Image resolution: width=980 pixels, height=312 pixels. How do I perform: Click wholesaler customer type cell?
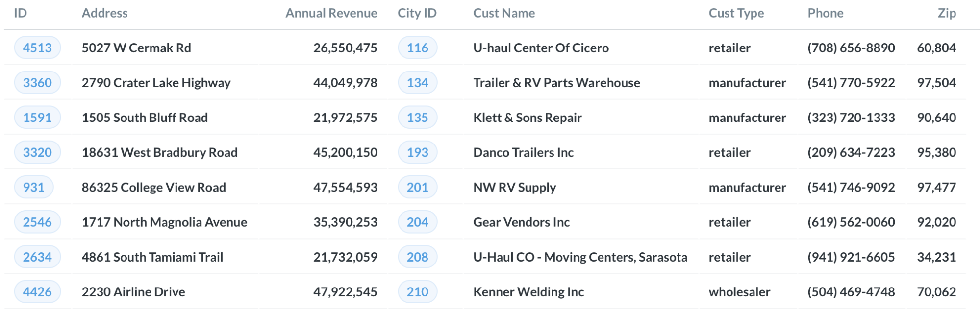pos(739,292)
